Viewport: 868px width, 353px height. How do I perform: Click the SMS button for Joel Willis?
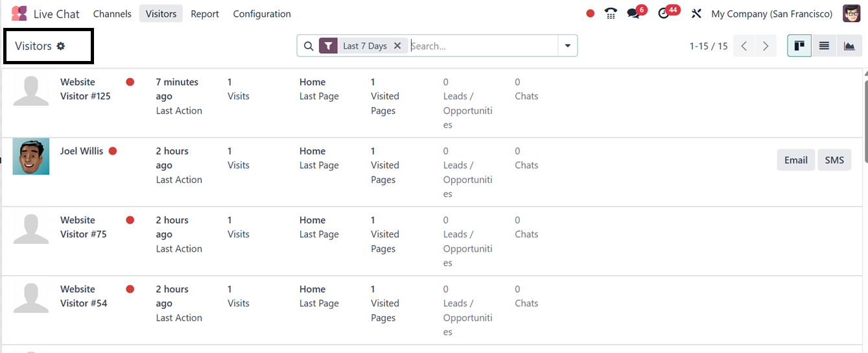tap(834, 160)
